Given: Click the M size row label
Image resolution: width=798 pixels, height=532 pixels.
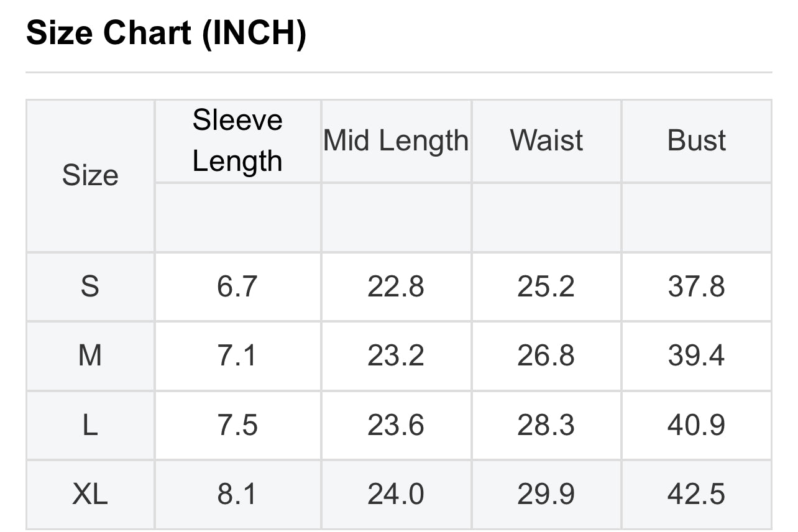Looking at the screenshot, I should pos(90,355).
